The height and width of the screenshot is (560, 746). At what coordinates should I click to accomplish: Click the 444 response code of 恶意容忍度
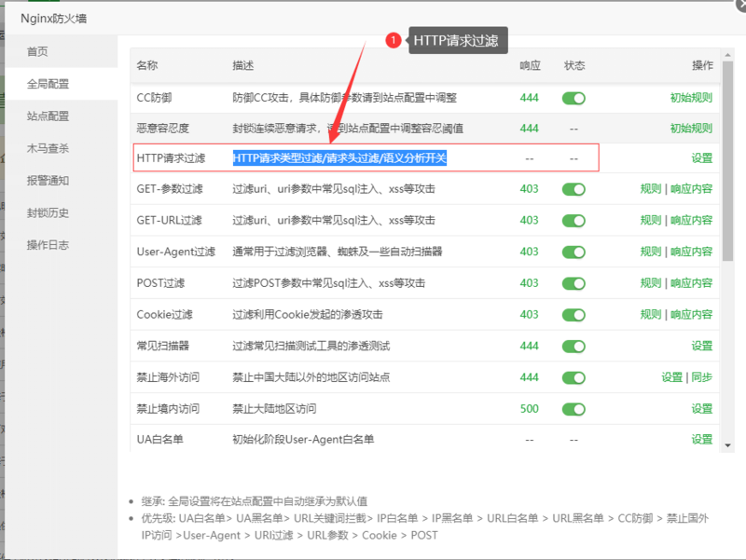[529, 128]
